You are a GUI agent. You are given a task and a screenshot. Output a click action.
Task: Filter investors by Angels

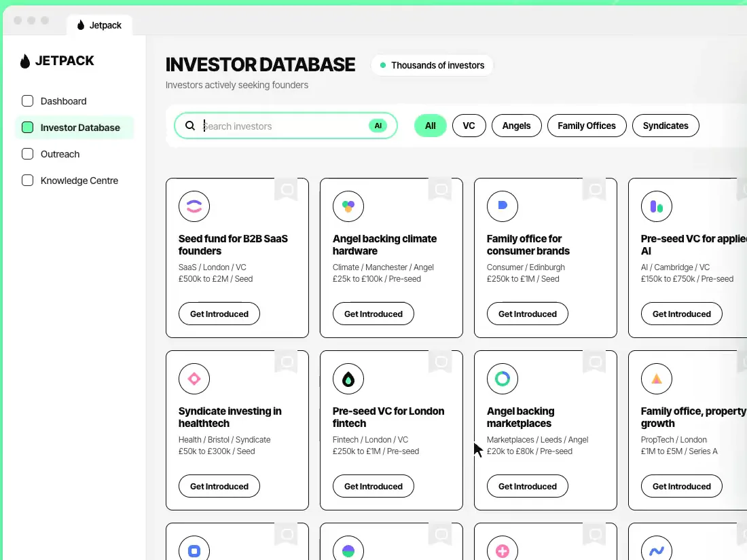coord(516,126)
